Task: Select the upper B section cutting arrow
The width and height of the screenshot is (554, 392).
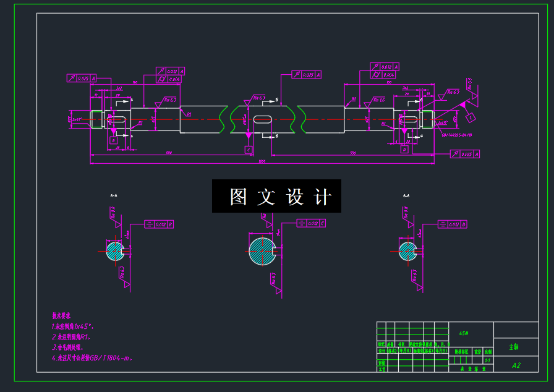Action: click(x=270, y=101)
